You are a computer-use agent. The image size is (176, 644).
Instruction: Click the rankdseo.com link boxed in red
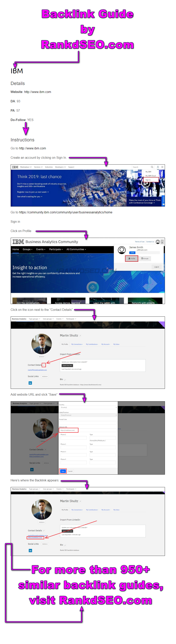coord(35,537)
